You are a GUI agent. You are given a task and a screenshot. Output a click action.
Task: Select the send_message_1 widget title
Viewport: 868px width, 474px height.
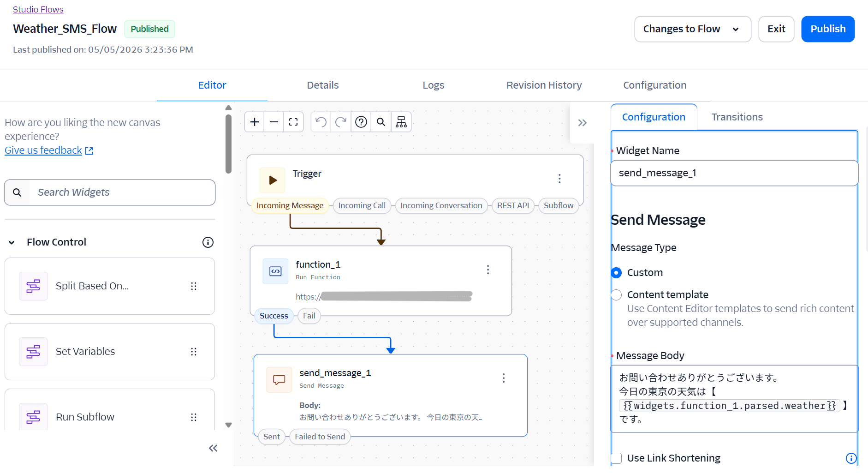click(x=335, y=373)
